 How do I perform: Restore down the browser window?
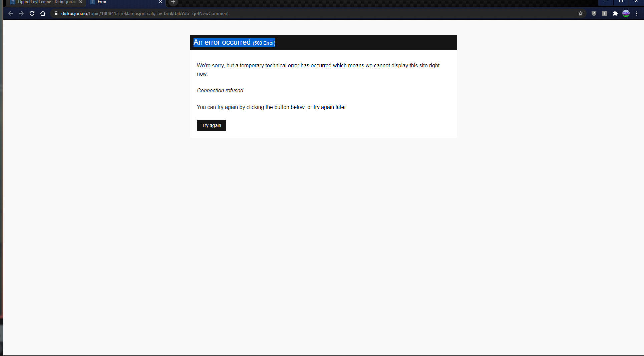point(621,2)
